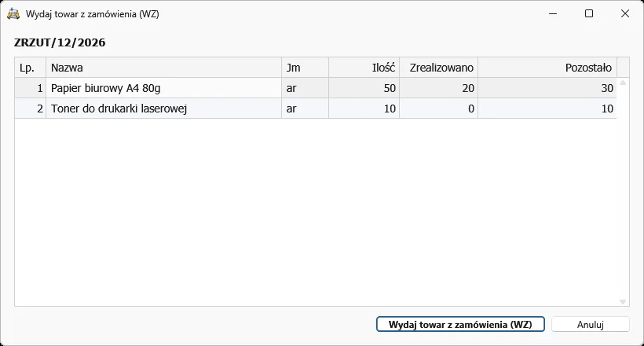
Task: Click the Pozostało column header
Action: click(547, 68)
